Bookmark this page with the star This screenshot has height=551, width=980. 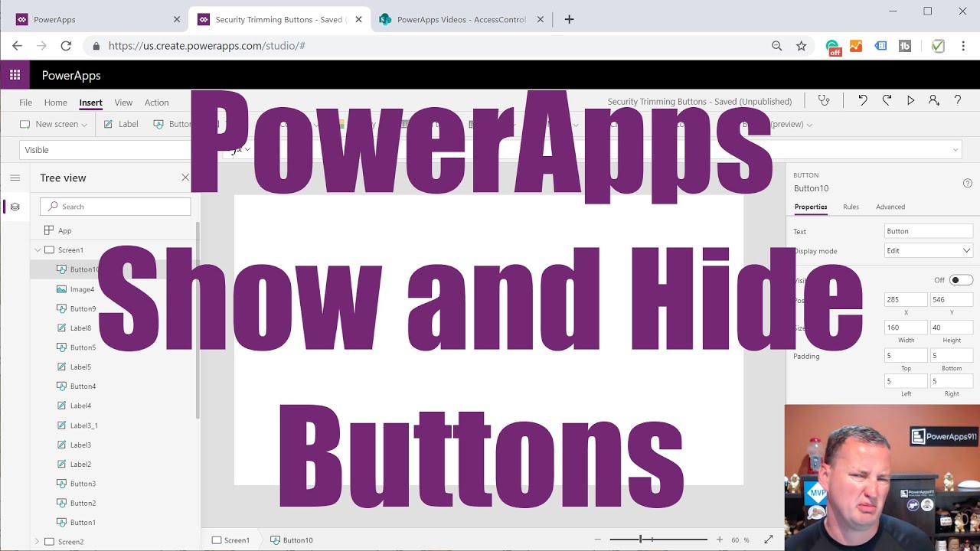802,46
